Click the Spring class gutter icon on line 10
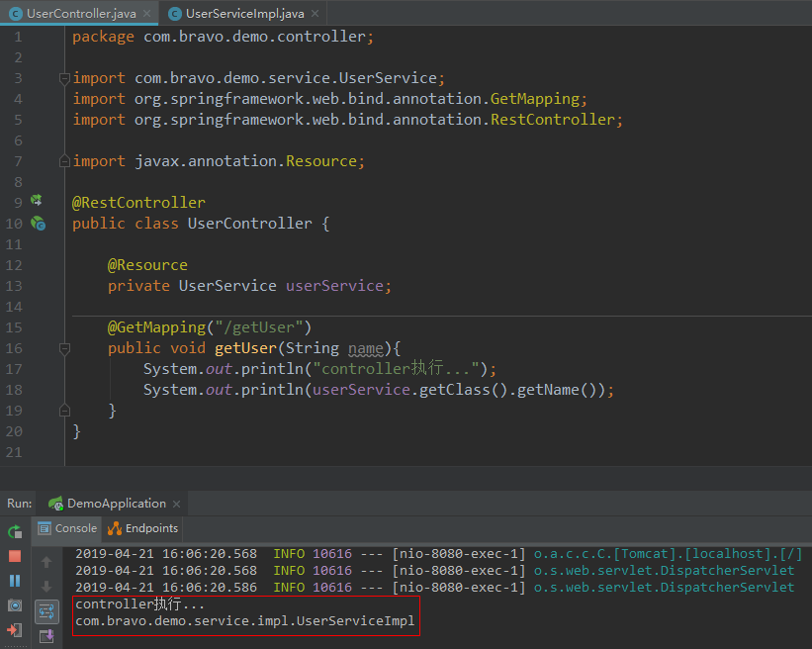812x649 pixels. click(x=38, y=224)
